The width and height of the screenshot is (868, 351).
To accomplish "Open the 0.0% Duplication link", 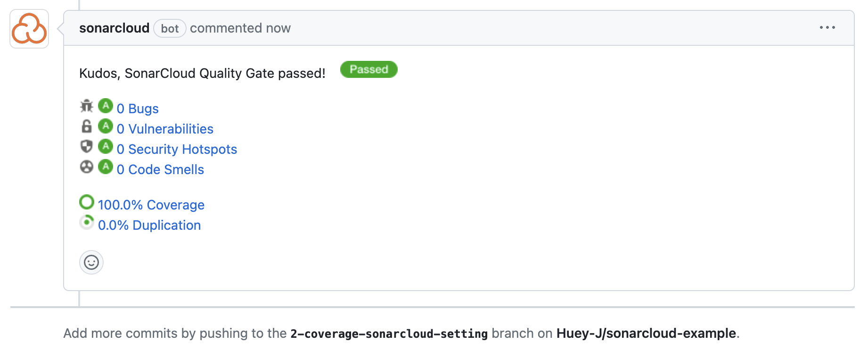I will coord(149,225).
